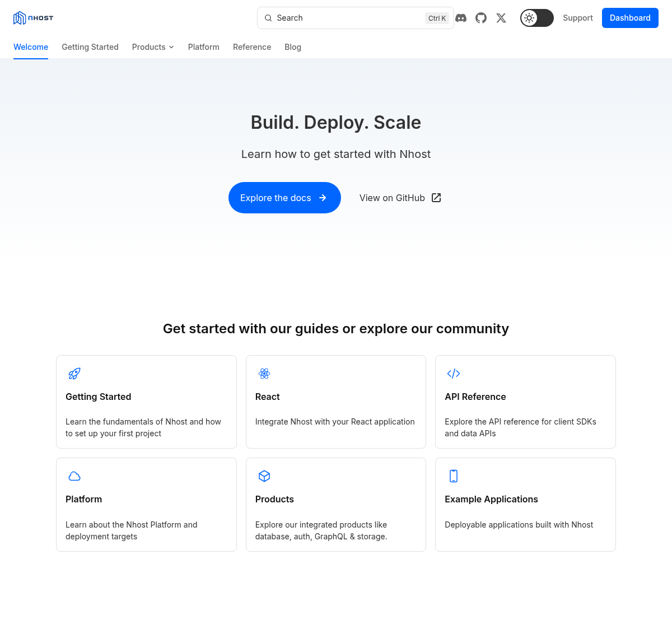Click 'Deployable applications built with Nhost' text
The image size is (672, 634).
(x=519, y=525)
